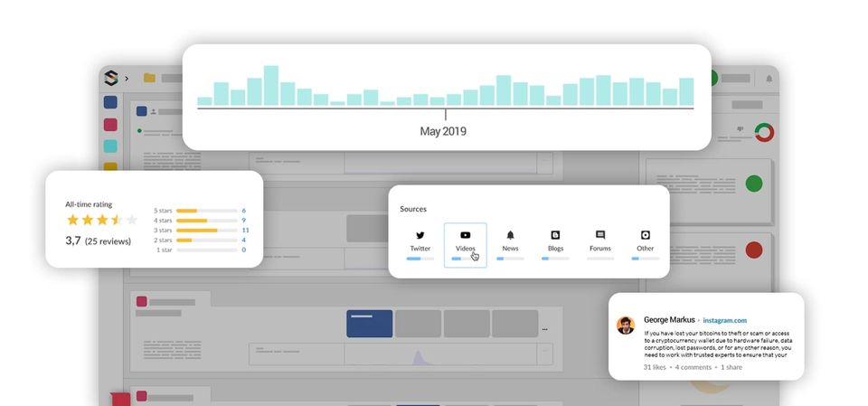Open the ellipsis after the grey tiles
Viewport: 868px width, 406px height.
click(x=544, y=329)
